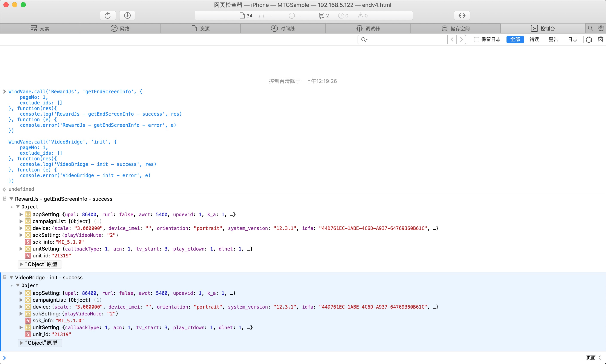Enable the 保留日志 checkbox
This screenshot has height=364, width=606.
[476, 40]
